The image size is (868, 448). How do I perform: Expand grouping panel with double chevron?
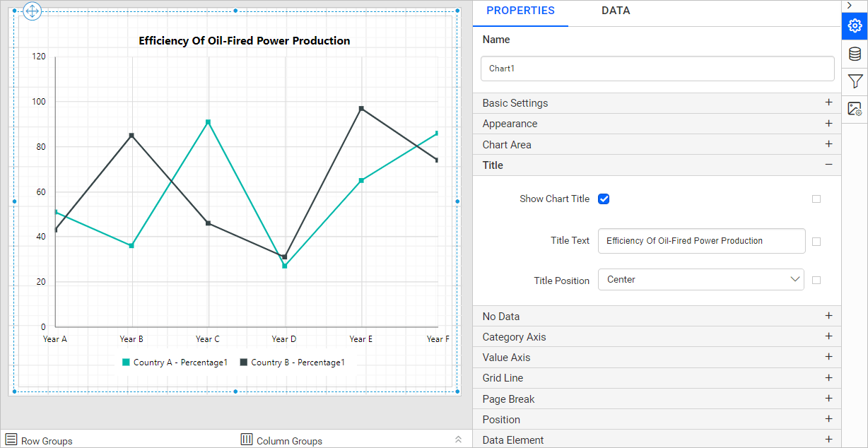pos(458,440)
